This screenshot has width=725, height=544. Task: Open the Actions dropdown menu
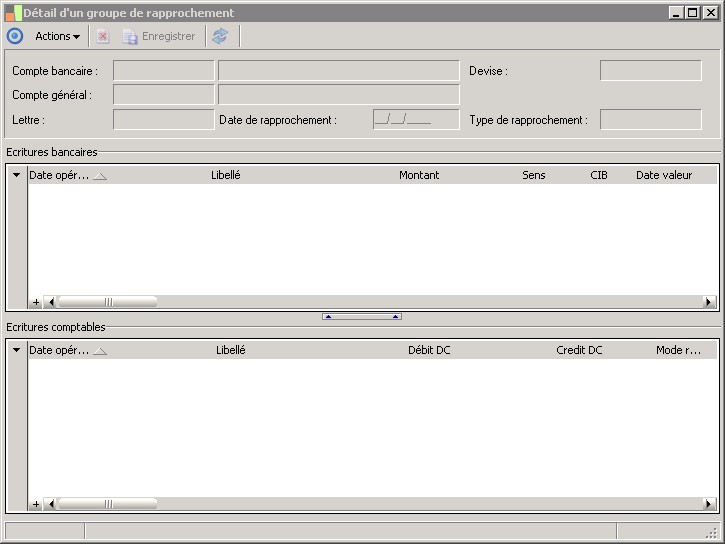click(57, 36)
